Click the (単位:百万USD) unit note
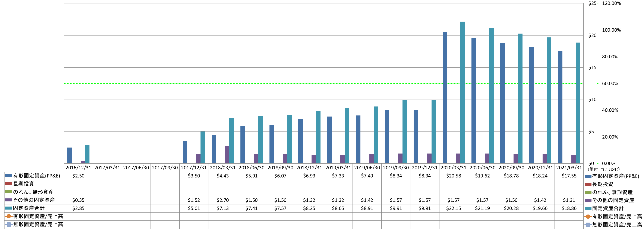Viewport: 644px width, 229px height. tap(603, 169)
